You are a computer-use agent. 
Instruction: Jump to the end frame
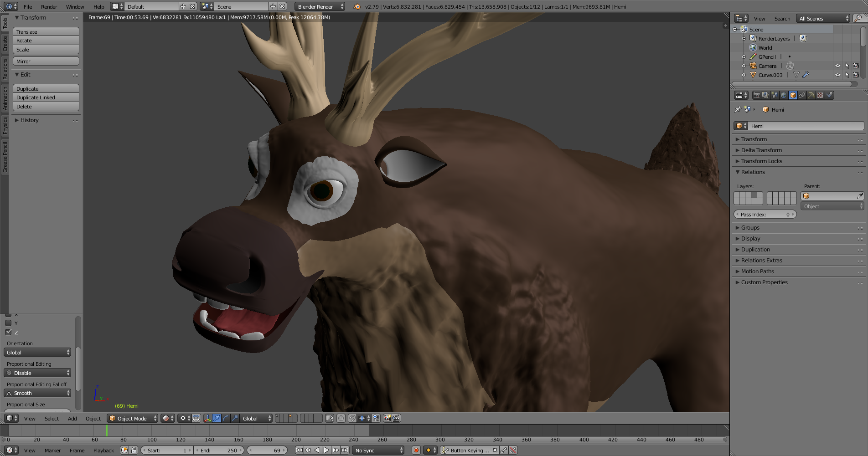point(345,450)
